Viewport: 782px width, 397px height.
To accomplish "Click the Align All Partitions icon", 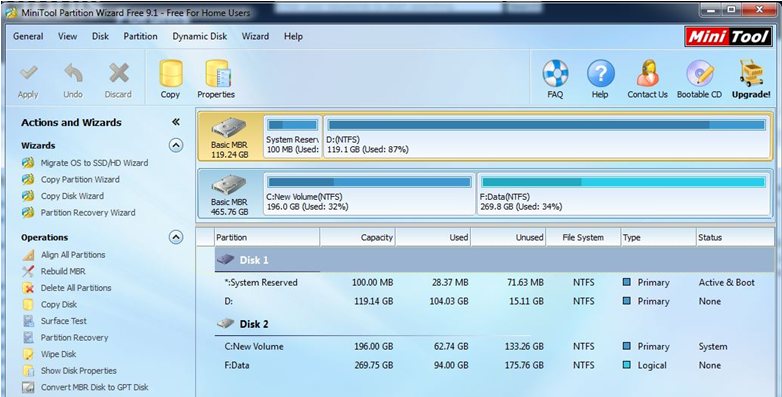I will 28,255.
